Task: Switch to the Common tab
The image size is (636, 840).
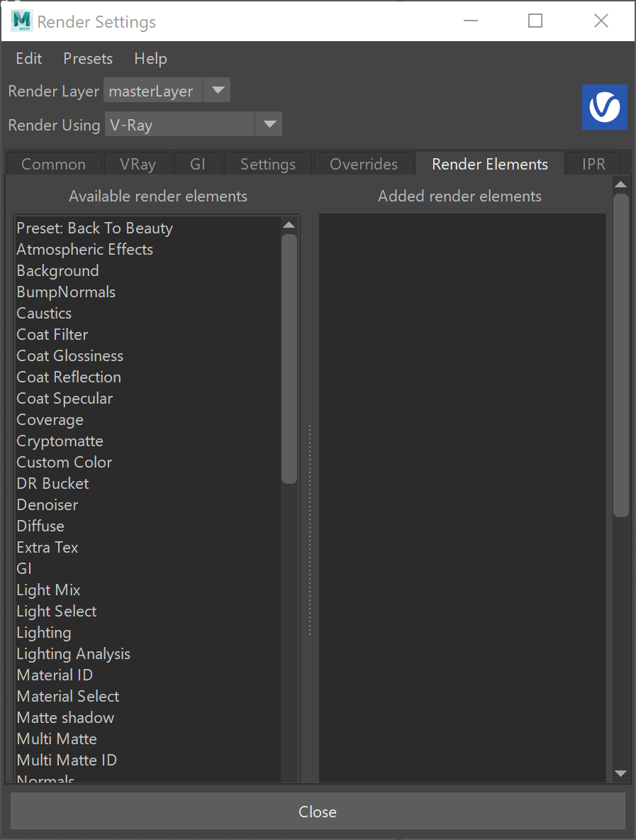Action: tap(54, 164)
